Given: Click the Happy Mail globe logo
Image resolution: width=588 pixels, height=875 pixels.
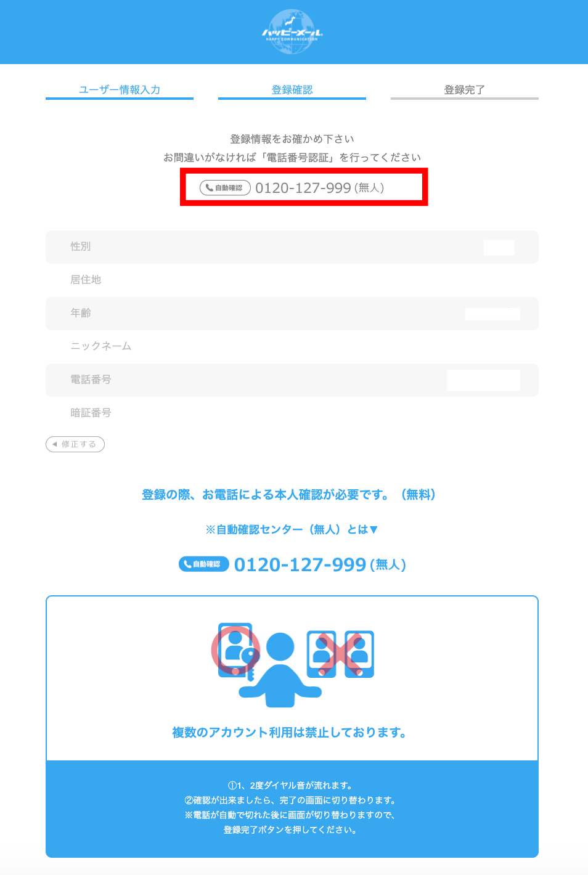Looking at the screenshot, I should tap(292, 31).
